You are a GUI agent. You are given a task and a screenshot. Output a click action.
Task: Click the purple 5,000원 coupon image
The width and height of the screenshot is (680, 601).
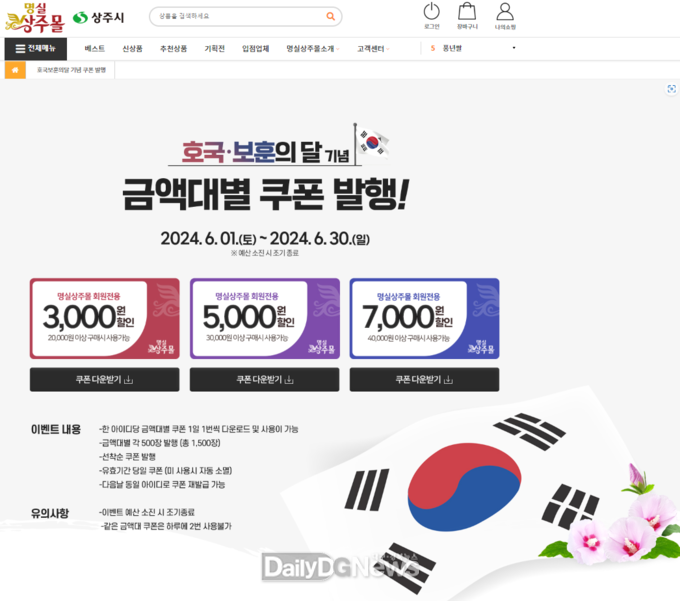pyautogui.click(x=265, y=318)
